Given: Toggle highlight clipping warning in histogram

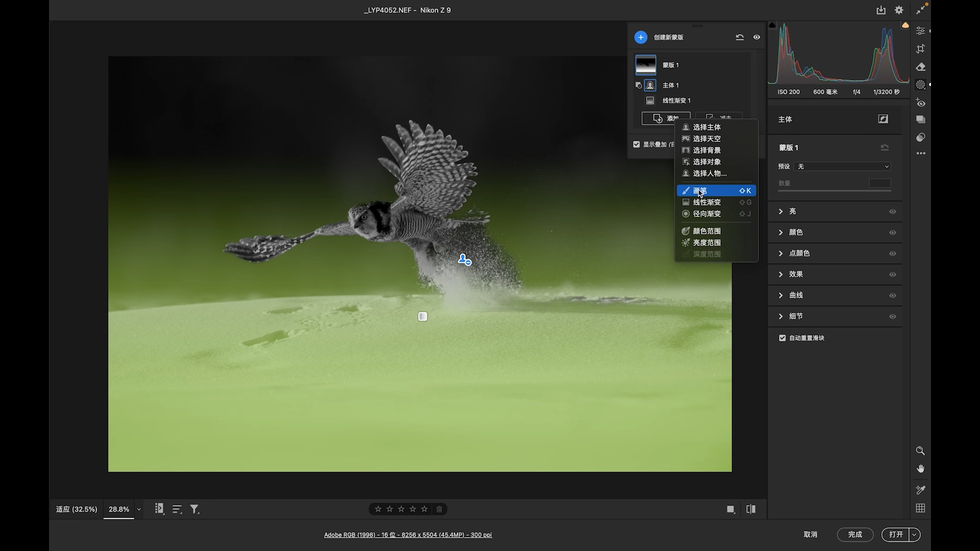Looking at the screenshot, I should click(x=905, y=25).
